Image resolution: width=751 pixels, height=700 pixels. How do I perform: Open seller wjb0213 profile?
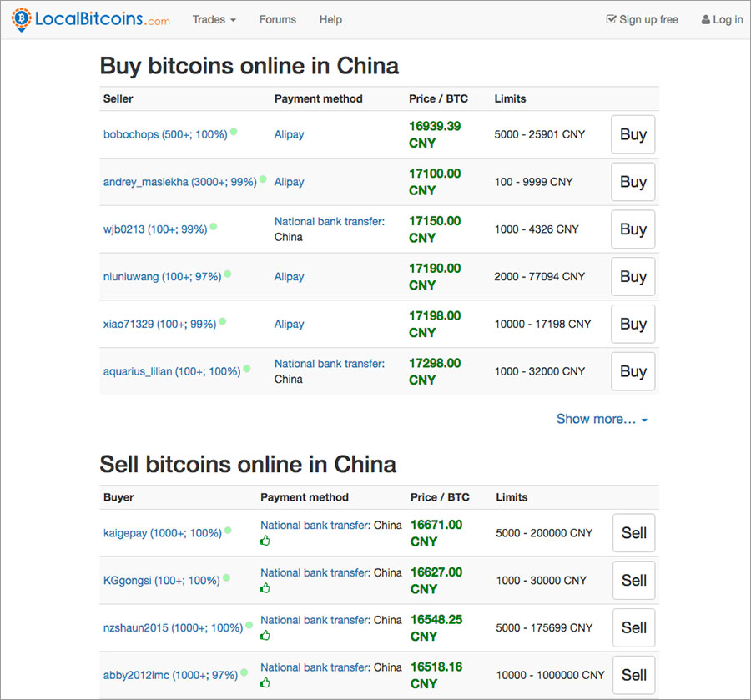click(x=155, y=229)
